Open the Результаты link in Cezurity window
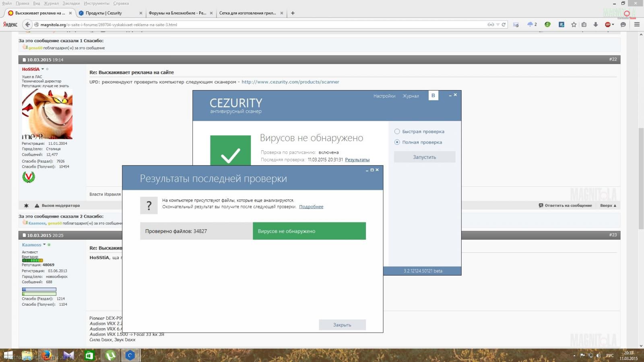Viewport: 644px width, 362px height. pos(357,160)
